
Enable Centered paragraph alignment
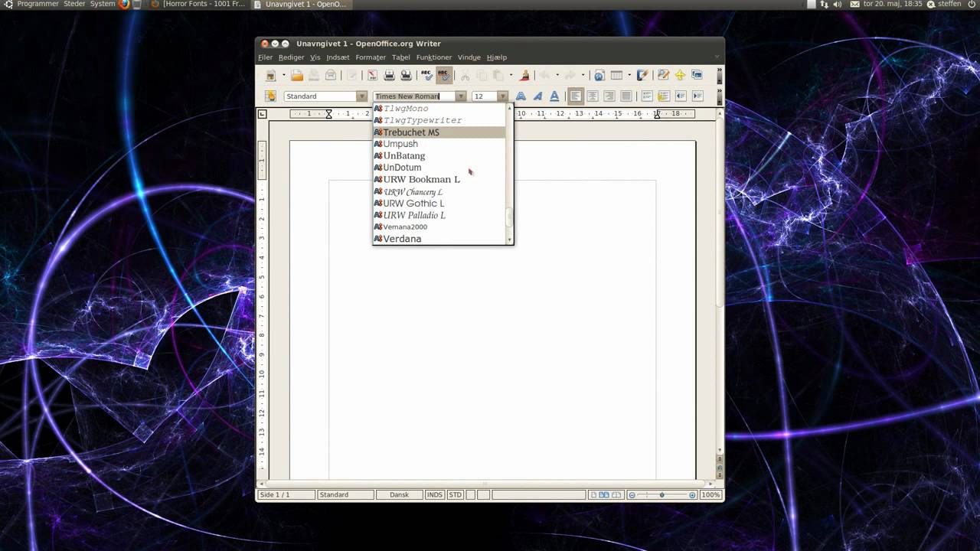click(592, 96)
